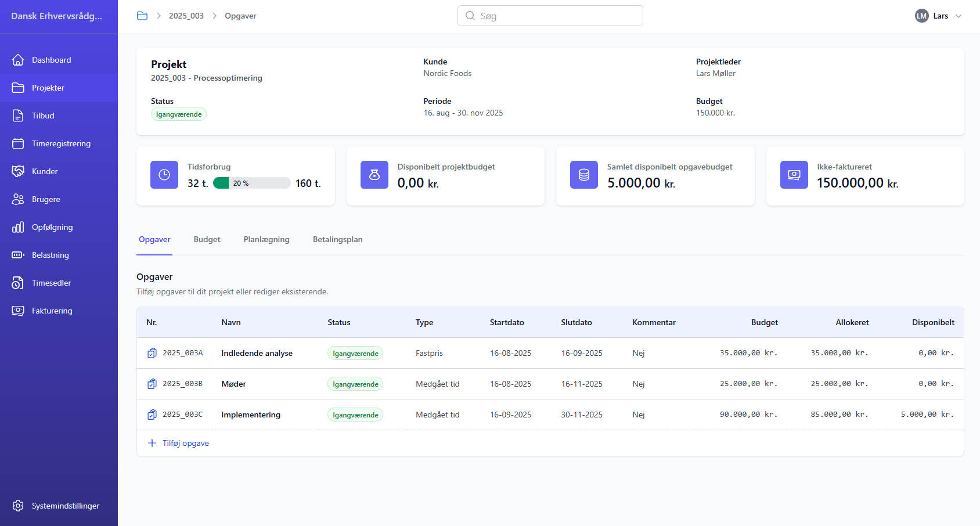The height and width of the screenshot is (526, 980).
Task: Click the project Igangværende status badge
Action: (179, 114)
